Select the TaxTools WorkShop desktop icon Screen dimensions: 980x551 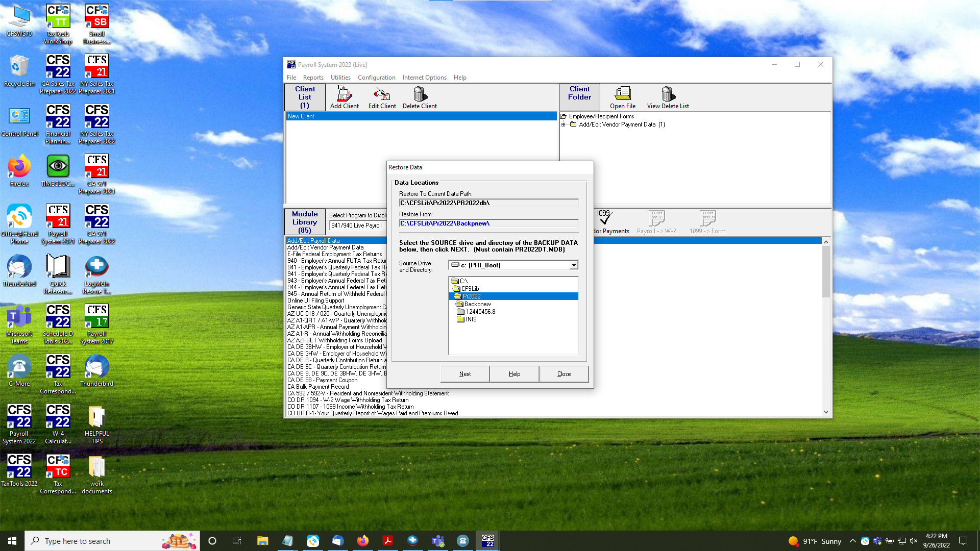point(58,24)
